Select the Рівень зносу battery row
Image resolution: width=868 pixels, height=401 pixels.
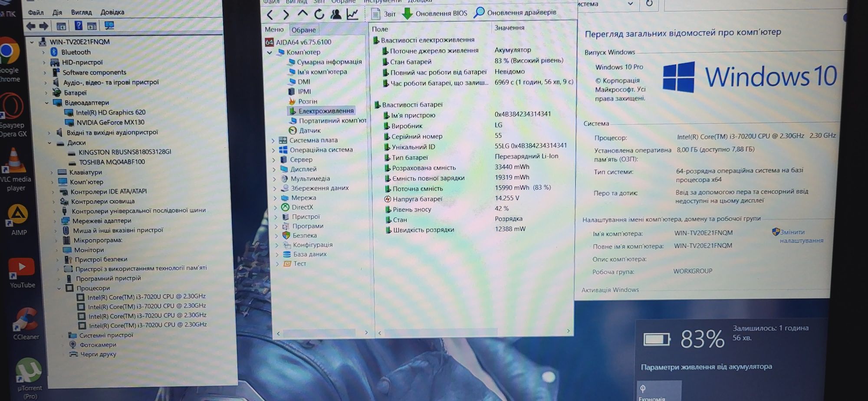click(447, 209)
